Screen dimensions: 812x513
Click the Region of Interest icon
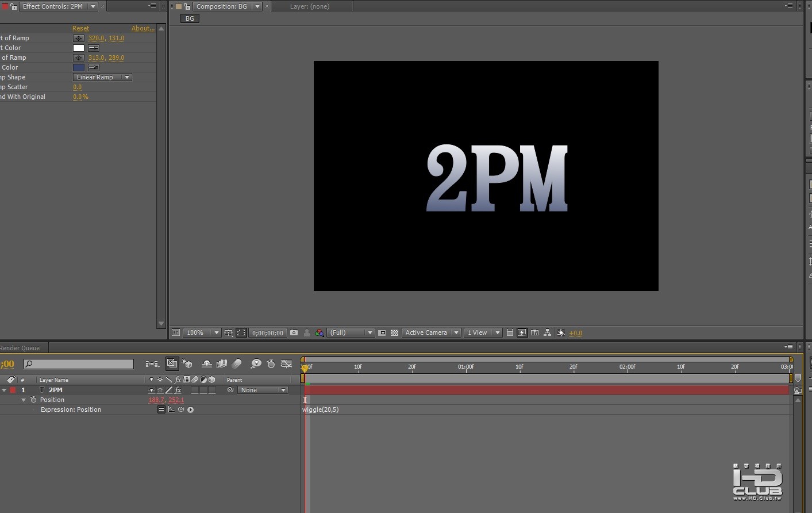382,333
